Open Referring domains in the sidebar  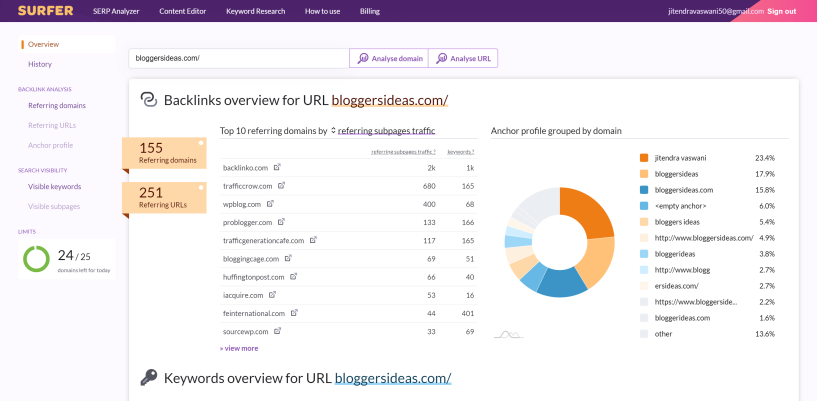pos(57,105)
